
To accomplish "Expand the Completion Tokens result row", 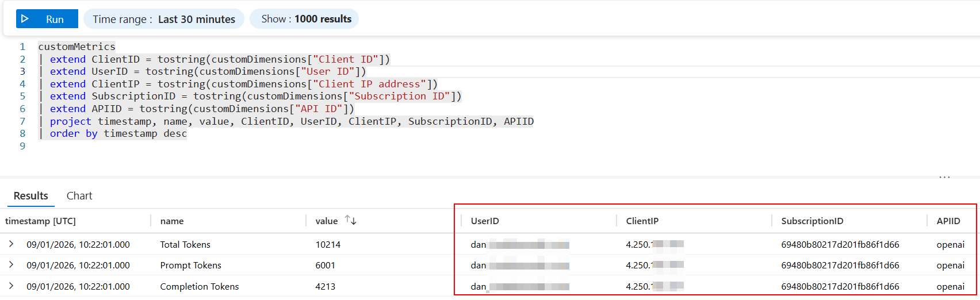I will (x=12, y=286).
